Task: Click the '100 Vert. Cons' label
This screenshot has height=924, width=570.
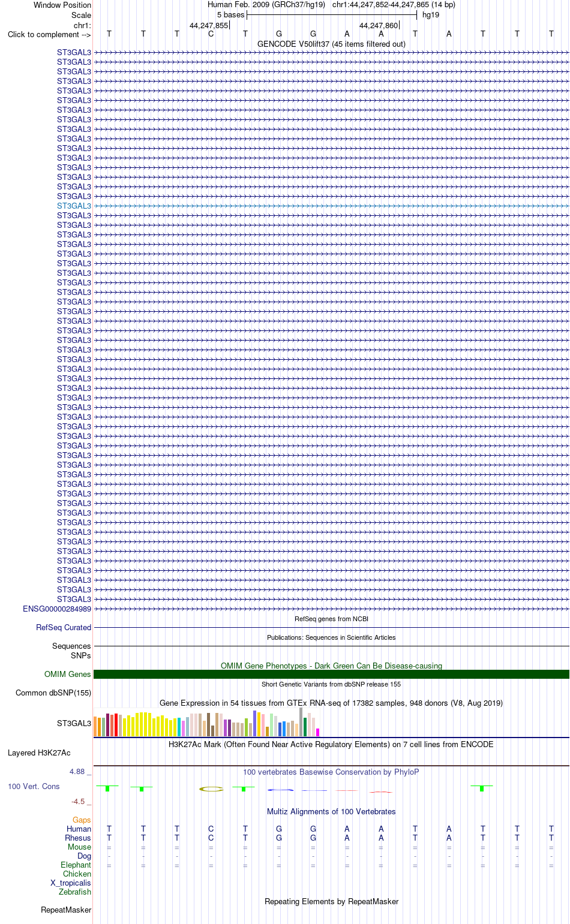Action: [x=34, y=787]
